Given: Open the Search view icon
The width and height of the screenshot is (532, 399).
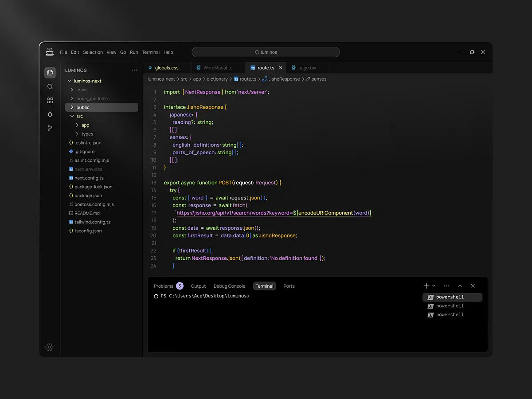Looking at the screenshot, I should tap(50, 86).
